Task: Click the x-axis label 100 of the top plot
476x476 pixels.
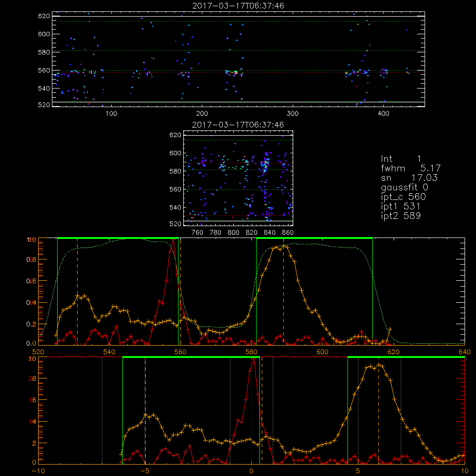Action: pos(111,114)
